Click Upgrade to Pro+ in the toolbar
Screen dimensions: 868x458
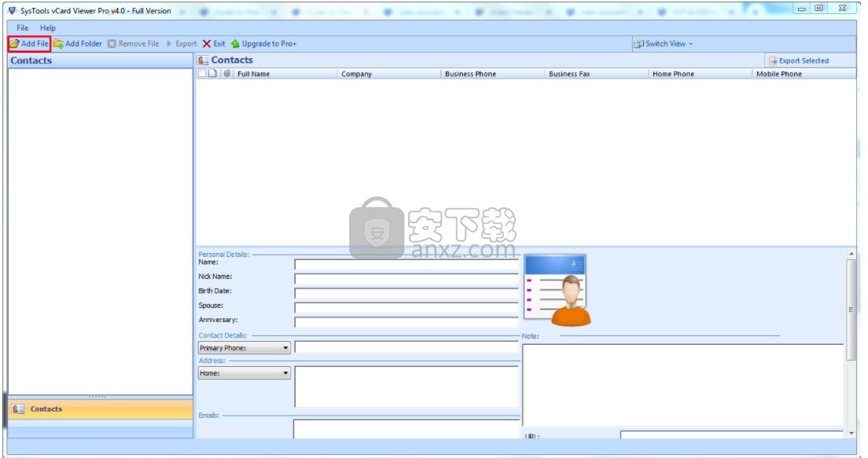point(263,44)
